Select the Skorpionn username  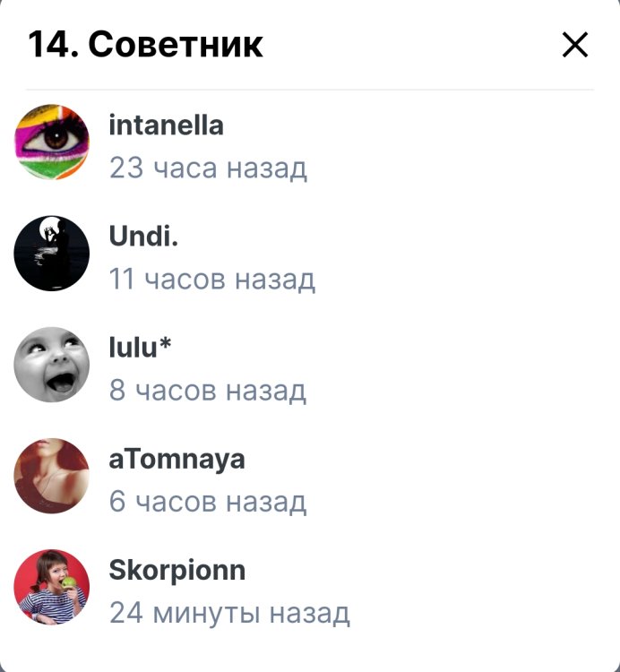pyautogui.click(x=177, y=572)
